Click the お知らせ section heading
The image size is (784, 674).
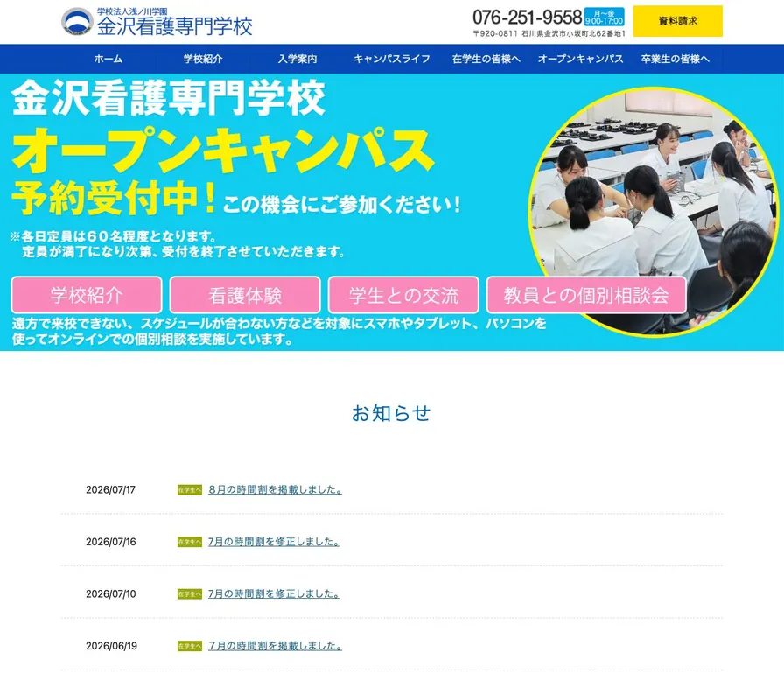(391, 413)
